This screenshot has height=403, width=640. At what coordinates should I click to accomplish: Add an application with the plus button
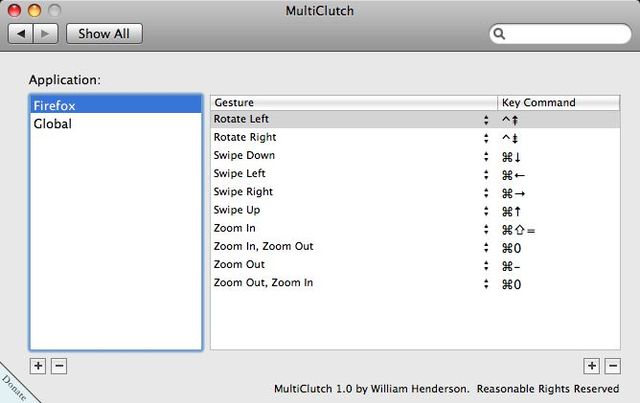(38, 366)
